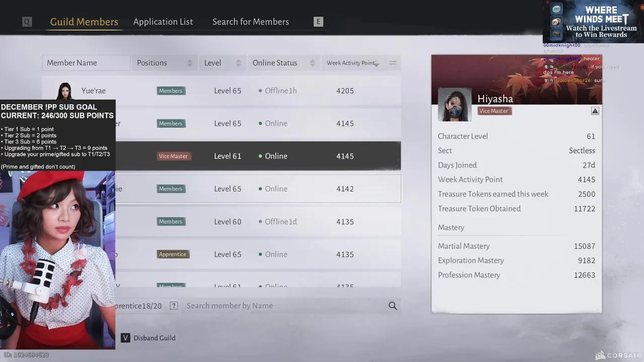Click the triangle report icon on Hiyasha's card
The image size is (644, 362).
595,111
